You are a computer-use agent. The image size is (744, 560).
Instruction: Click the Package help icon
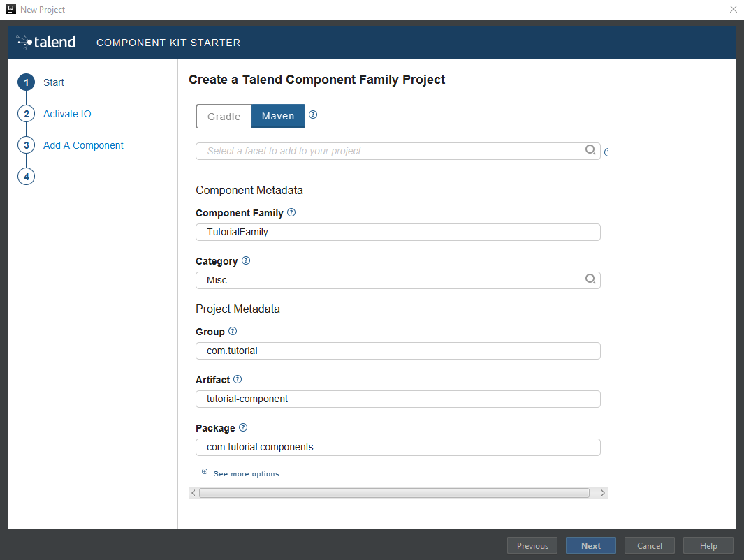[x=243, y=427]
